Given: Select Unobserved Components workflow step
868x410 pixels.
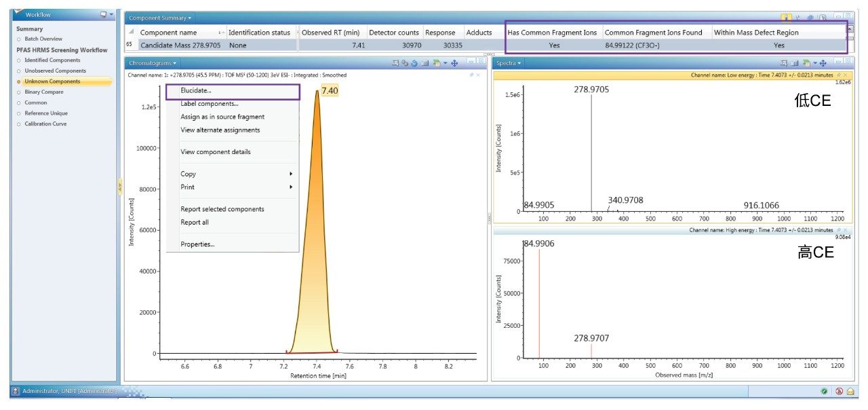Looking at the screenshot, I should pyautogui.click(x=55, y=71).
